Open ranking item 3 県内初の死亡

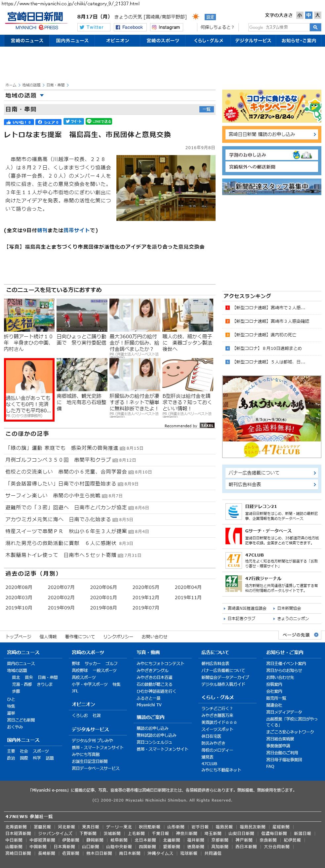pos(264,335)
